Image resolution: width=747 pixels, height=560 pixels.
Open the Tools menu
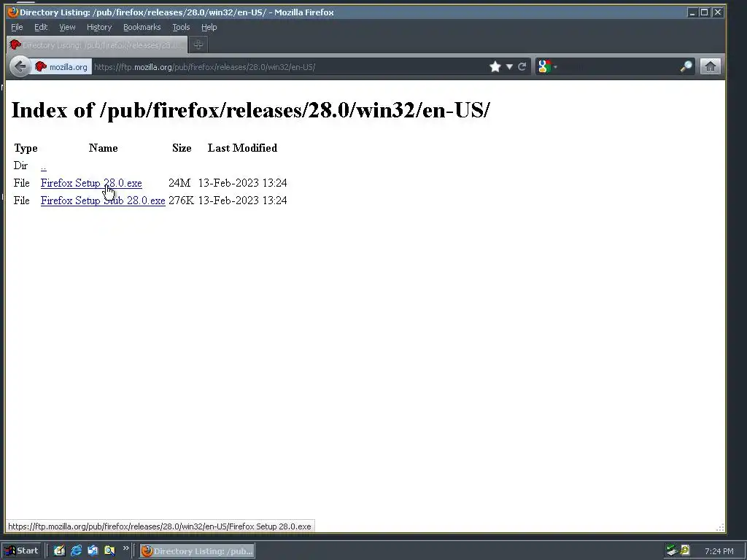tap(181, 27)
